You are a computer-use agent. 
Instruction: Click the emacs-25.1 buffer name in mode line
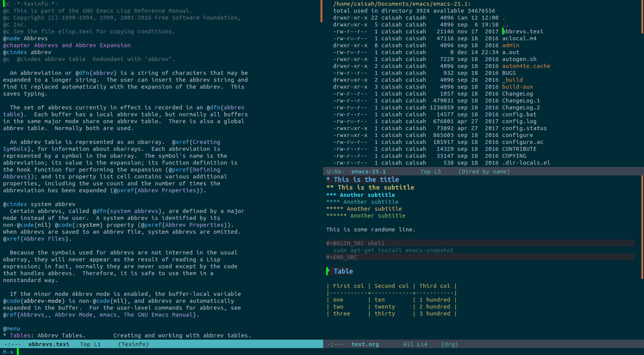tap(368, 172)
